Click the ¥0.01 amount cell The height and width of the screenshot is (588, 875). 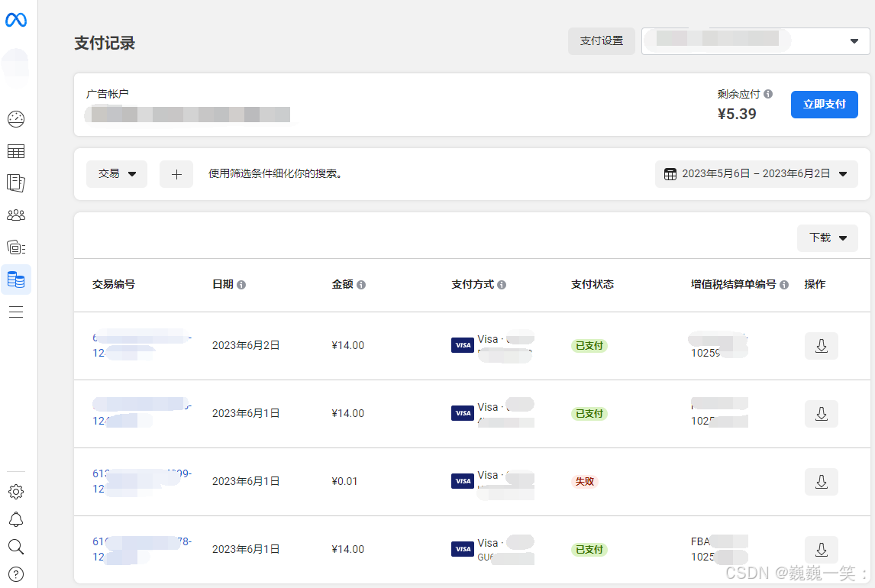pos(344,481)
